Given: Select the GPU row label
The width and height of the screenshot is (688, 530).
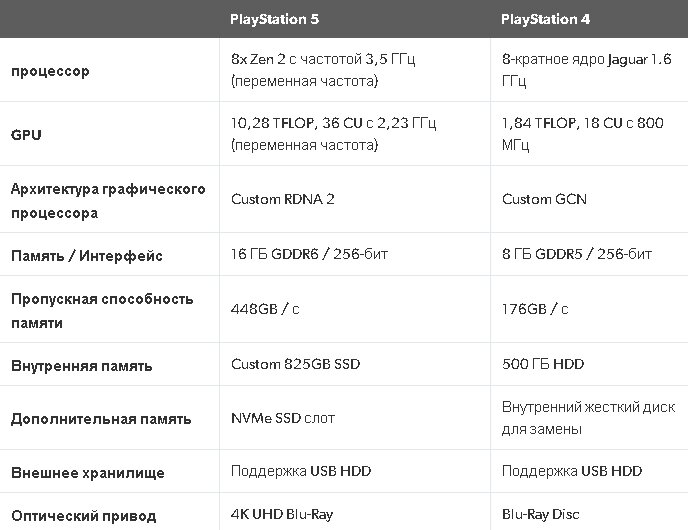Looking at the screenshot, I should 26,134.
